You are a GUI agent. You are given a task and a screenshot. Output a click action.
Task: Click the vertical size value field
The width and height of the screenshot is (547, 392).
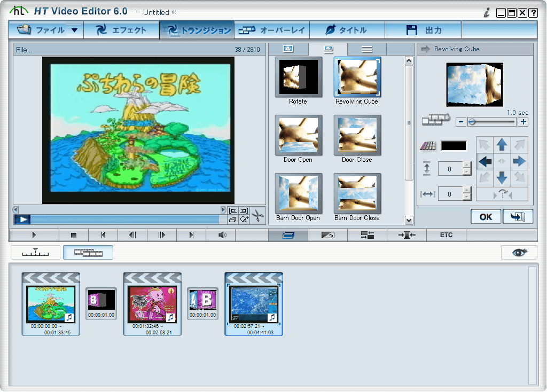[x=450, y=169]
